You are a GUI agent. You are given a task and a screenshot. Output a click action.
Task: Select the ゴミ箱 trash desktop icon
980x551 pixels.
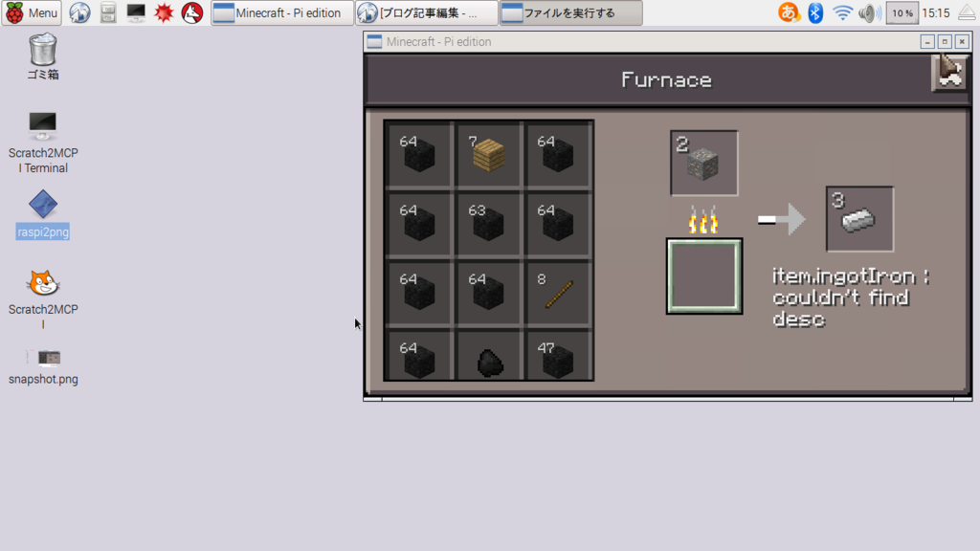click(42, 56)
